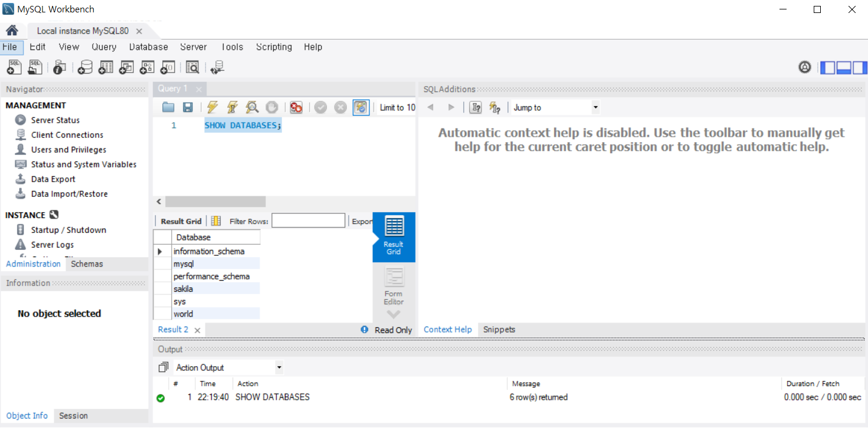868x428 pixels.
Task: Click the Filter Rows input field
Action: (x=308, y=221)
